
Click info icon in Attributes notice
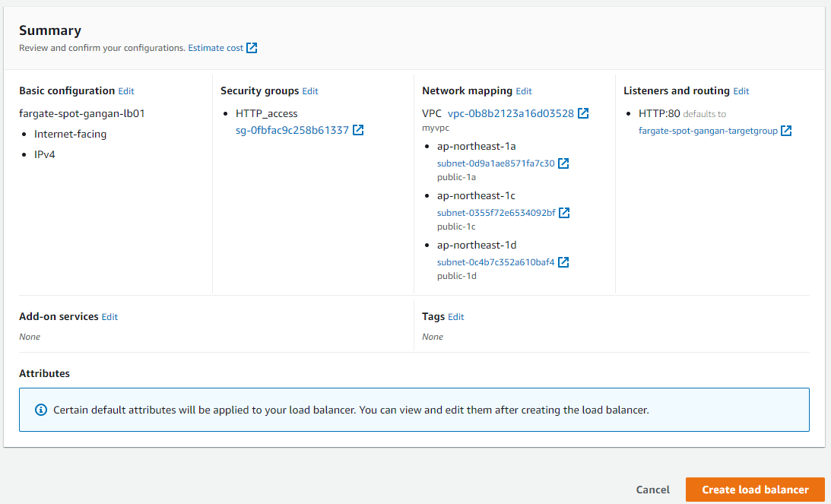pos(42,410)
